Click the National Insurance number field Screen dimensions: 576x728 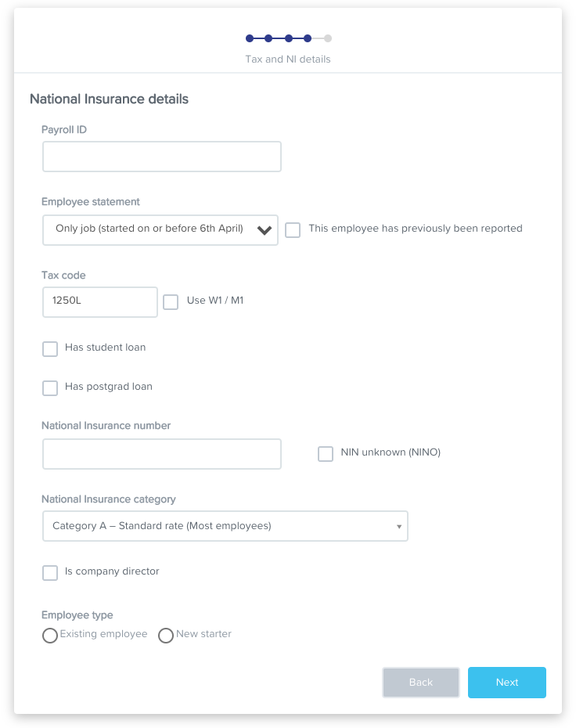[x=161, y=453]
